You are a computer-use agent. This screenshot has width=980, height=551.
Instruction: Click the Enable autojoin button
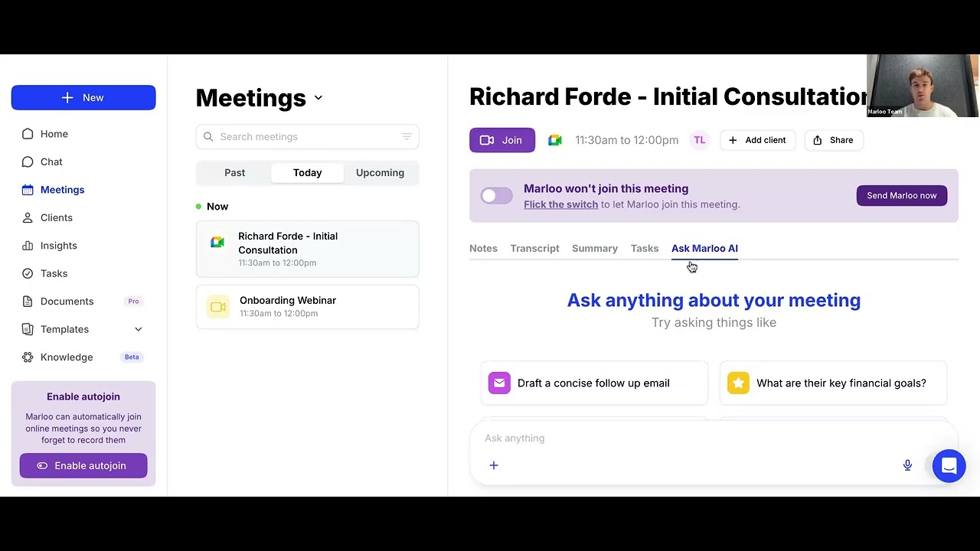click(83, 466)
